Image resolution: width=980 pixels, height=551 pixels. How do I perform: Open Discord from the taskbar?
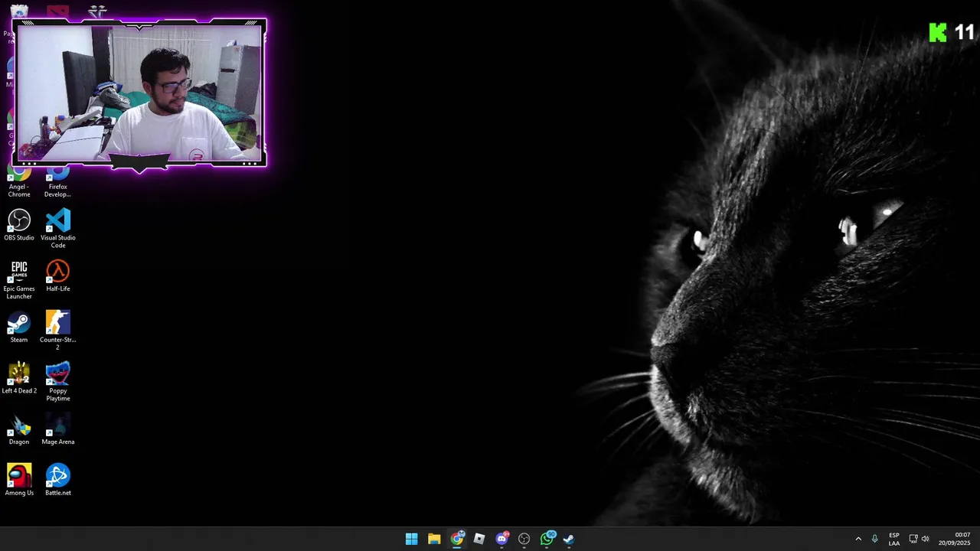coord(501,539)
